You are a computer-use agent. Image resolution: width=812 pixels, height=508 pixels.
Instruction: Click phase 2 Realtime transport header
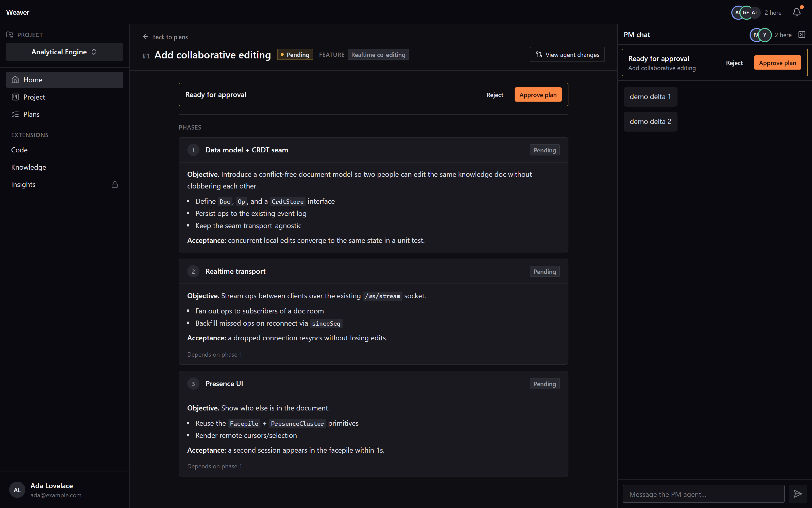point(373,272)
